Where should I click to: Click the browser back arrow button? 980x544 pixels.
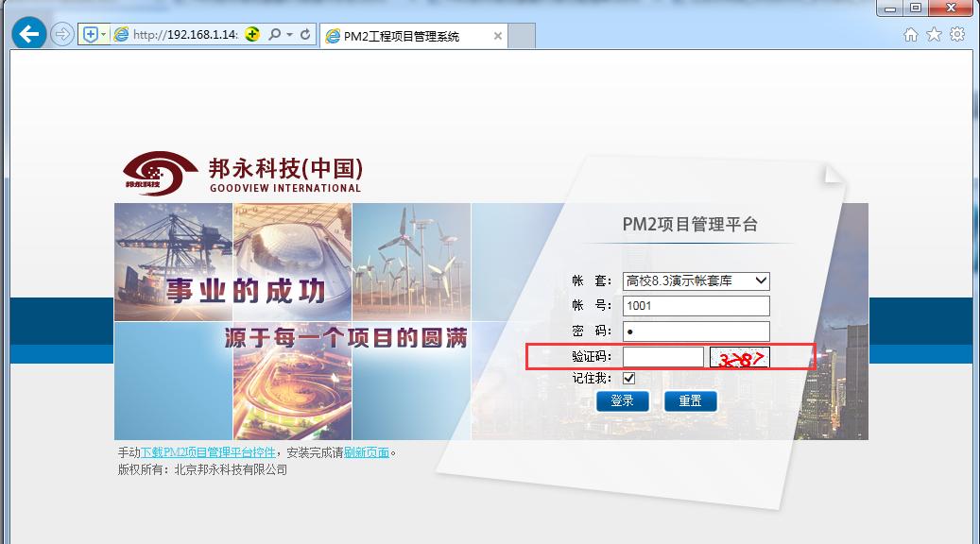click(28, 35)
